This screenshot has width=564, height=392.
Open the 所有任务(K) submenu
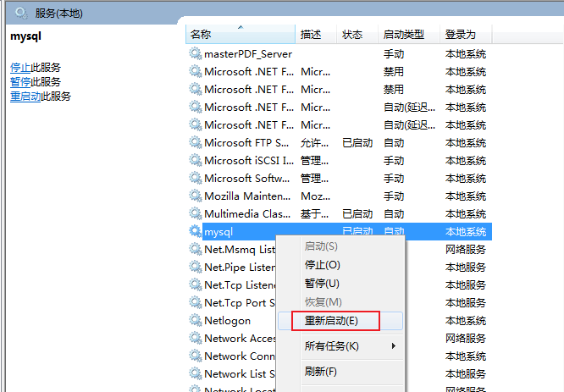(340, 346)
